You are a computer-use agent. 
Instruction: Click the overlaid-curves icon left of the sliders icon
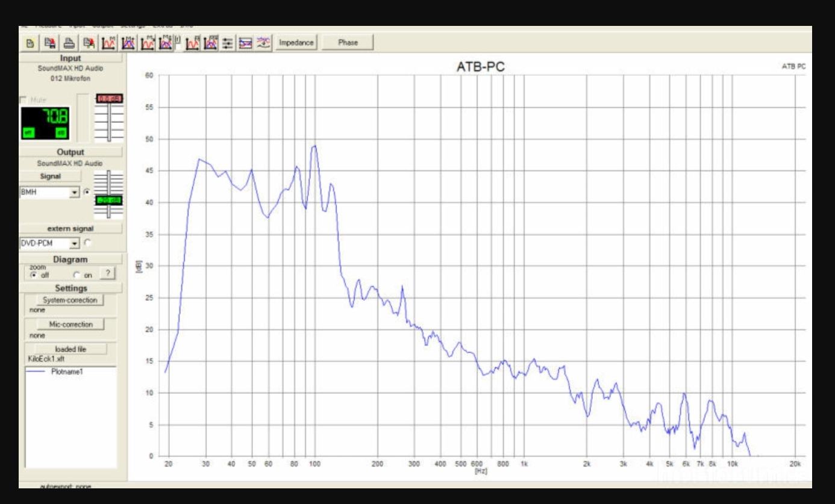point(210,43)
